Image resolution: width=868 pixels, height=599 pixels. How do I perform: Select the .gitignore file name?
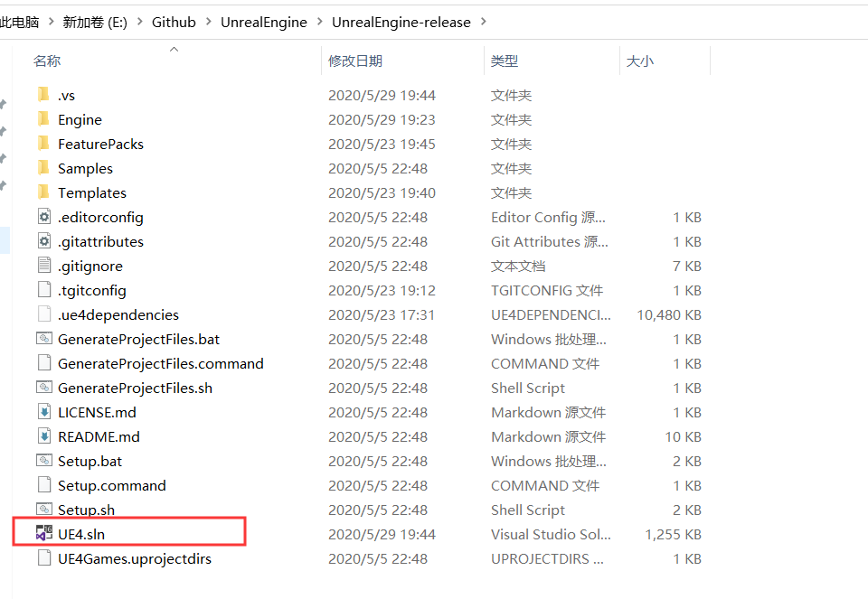[90, 266]
